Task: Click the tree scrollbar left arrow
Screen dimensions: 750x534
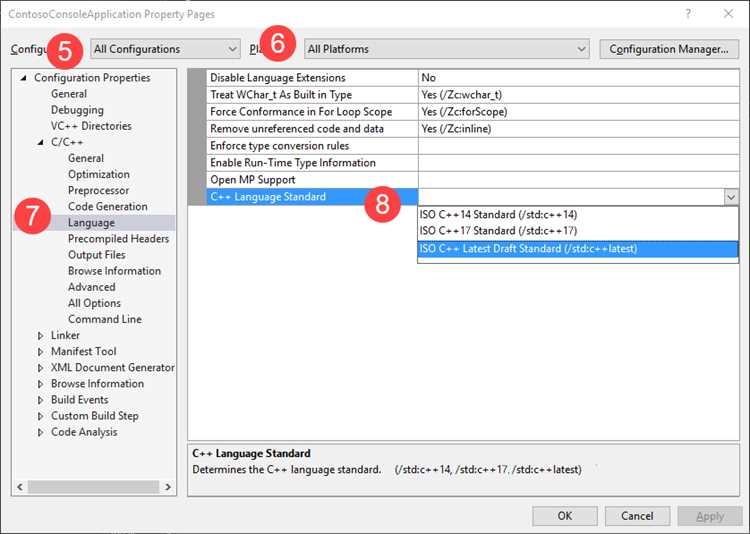Action: 20,487
